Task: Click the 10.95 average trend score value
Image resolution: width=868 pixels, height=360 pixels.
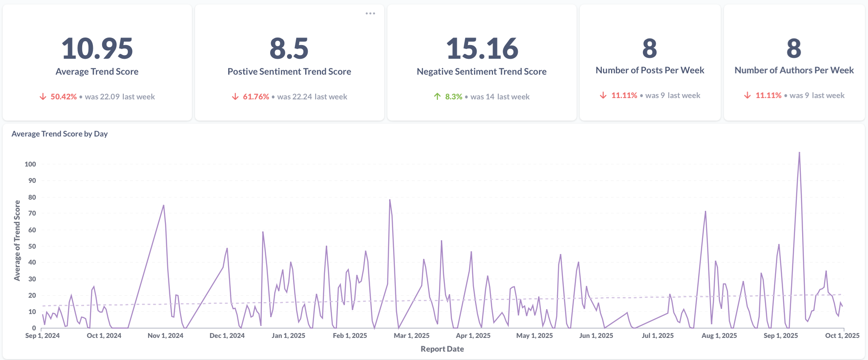Action: point(97,49)
